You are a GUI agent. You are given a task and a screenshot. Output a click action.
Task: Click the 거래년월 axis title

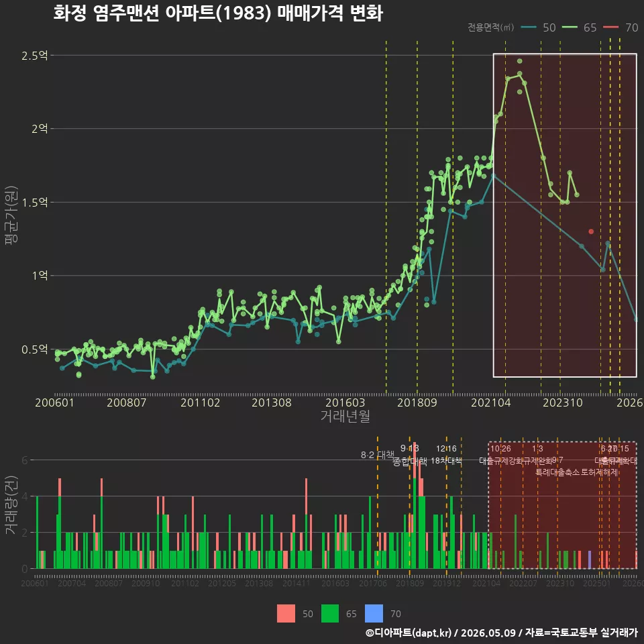pos(345,416)
